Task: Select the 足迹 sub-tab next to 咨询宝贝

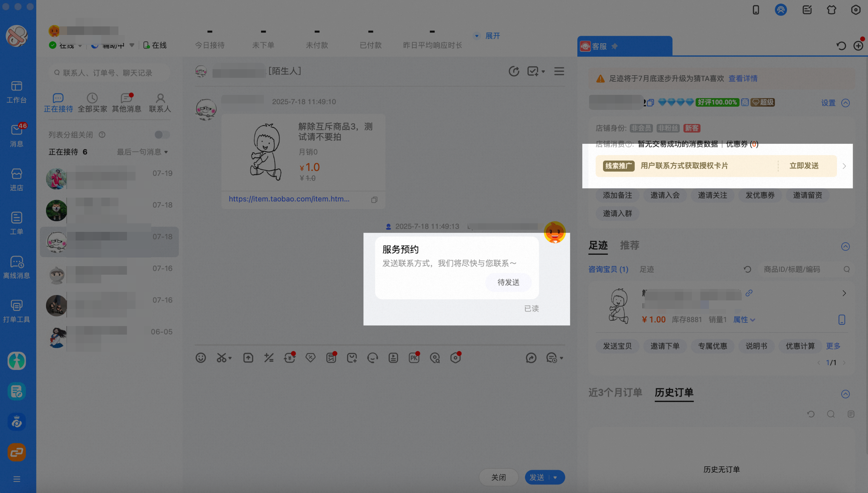Action: 647,269
